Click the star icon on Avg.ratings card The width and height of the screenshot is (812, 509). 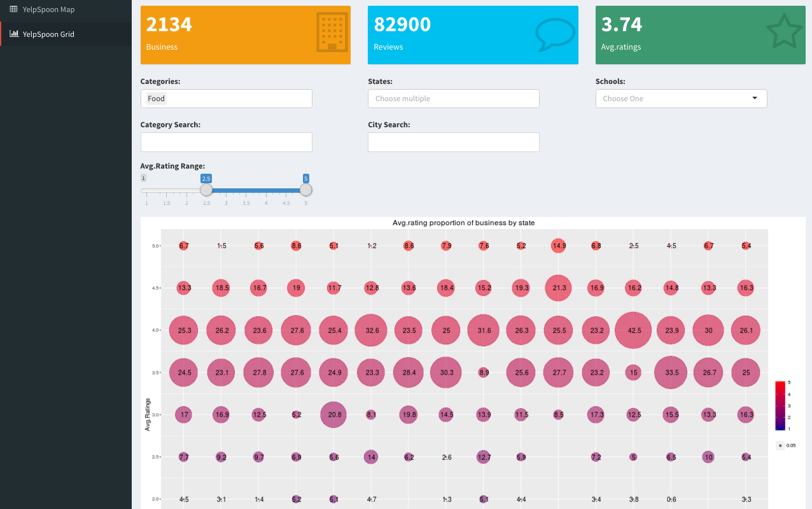[x=784, y=31]
